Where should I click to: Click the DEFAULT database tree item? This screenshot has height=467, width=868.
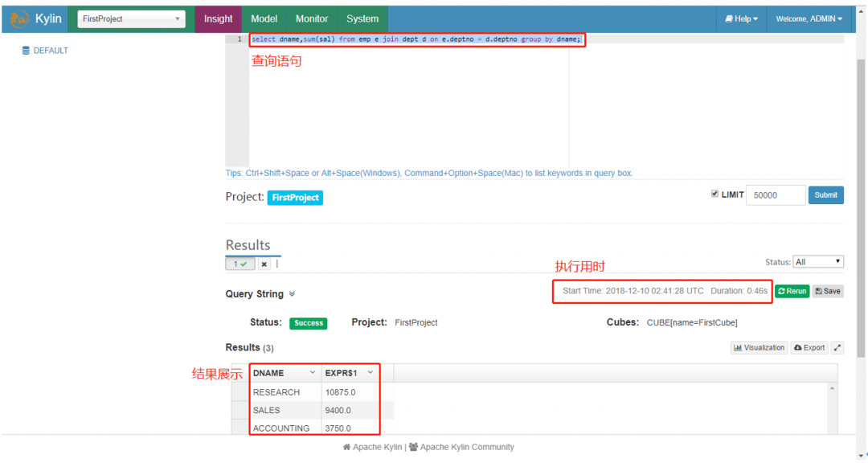[45, 51]
